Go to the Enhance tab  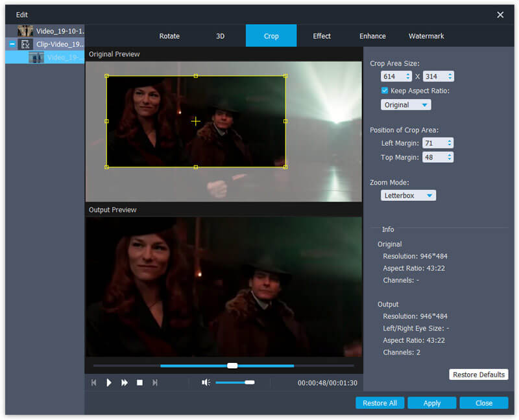372,36
